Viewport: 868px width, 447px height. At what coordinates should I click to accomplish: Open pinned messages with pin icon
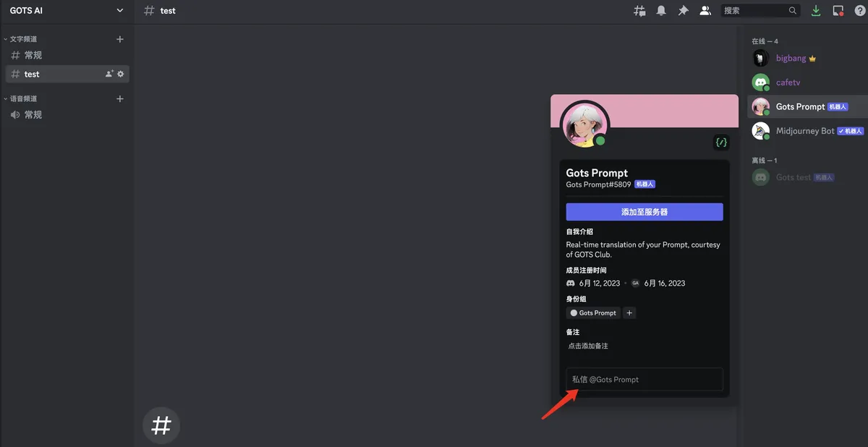pyautogui.click(x=683, y=11)
